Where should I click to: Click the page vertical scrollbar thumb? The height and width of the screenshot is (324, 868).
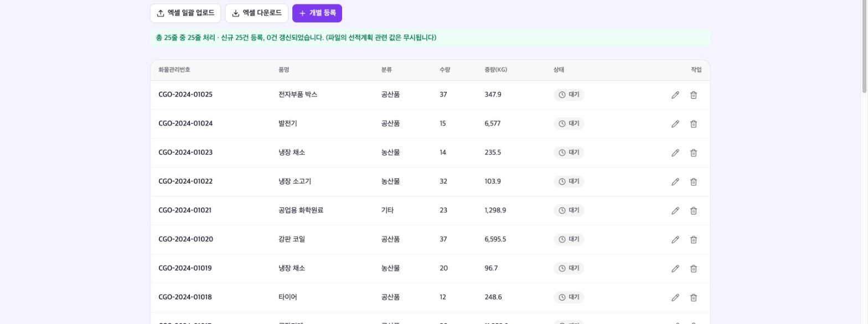click(x=864, y=47)
